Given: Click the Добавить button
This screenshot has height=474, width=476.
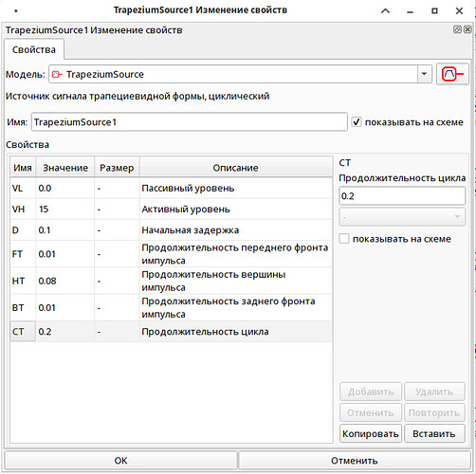Looking at the screenshot, I should pos(371,392).
